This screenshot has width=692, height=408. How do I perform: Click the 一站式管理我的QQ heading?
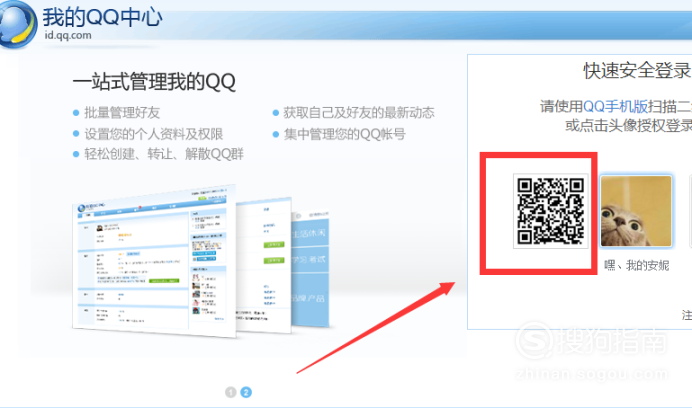tap(154, 82)
